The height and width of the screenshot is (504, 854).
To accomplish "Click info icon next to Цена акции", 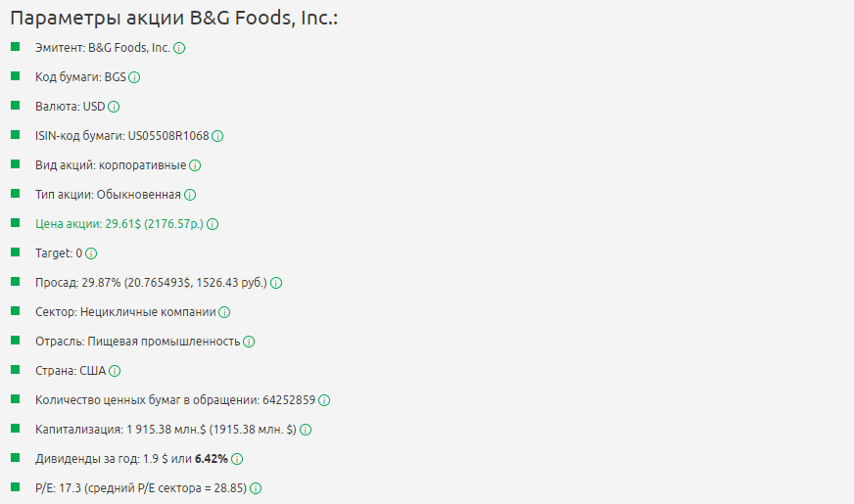I will point(213,224).
